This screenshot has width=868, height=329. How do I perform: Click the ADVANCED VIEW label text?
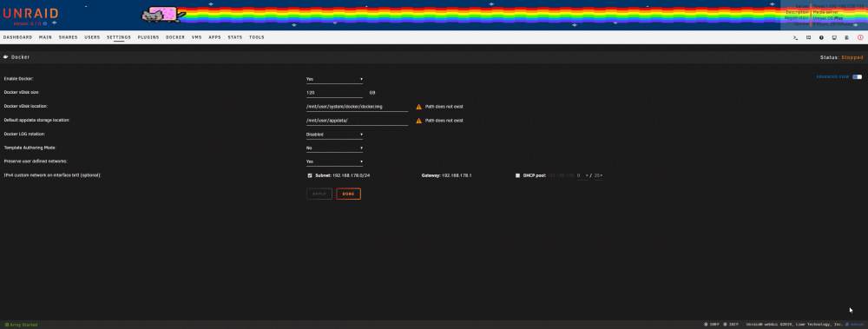(x=832, y=77)
